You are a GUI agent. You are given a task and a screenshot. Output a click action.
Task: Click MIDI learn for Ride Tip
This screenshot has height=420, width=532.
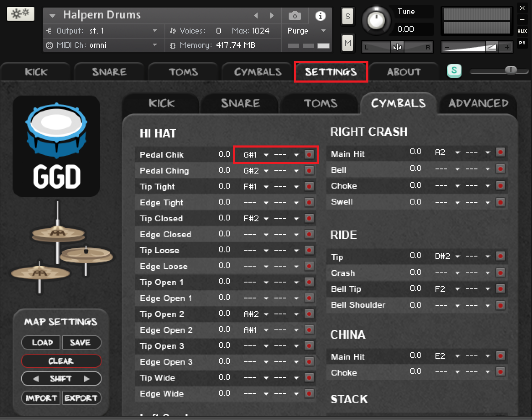[x=500, y=256]
